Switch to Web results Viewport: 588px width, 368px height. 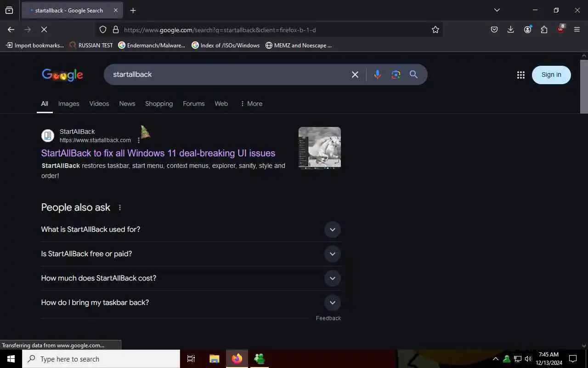(221, 103)
